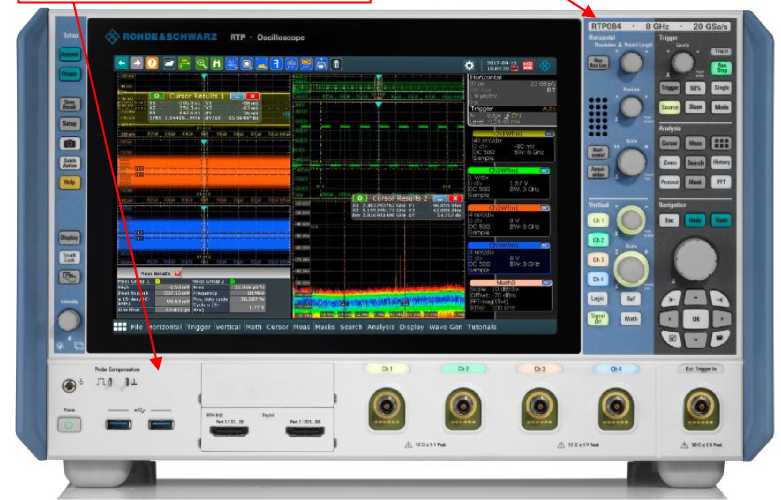Open the Trigger label in the on-screen sidebar
The height and width of the screenshot is (500, 781).
click(x=482, y=108)
